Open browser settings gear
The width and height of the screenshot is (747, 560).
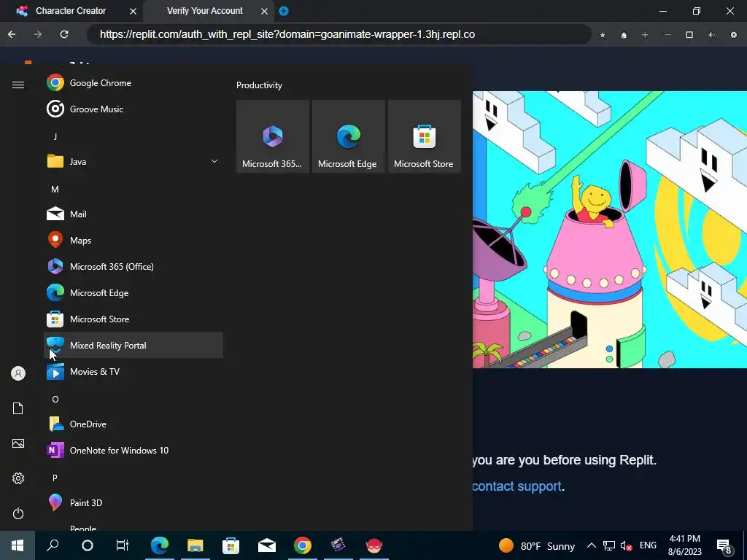734,35
